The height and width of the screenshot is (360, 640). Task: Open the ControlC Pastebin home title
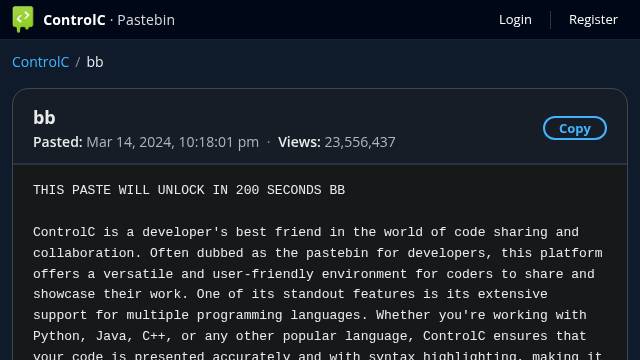pos(109,20)
